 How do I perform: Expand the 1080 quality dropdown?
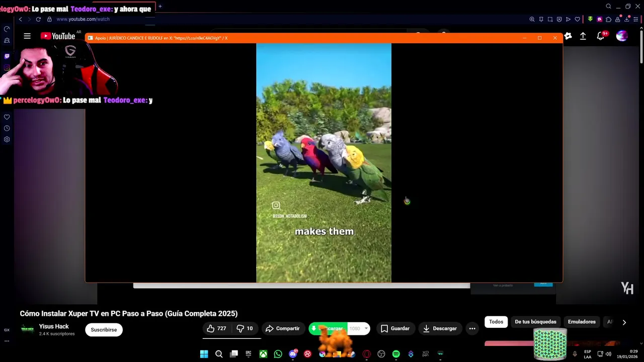359,328
